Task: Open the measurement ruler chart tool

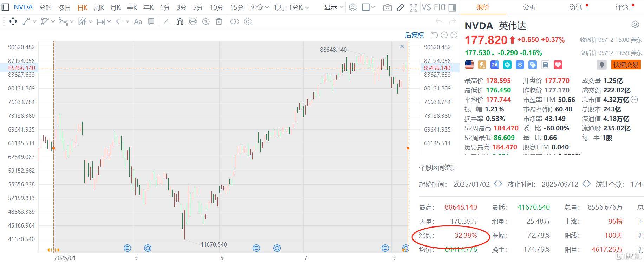Action: tap(82, 22)
